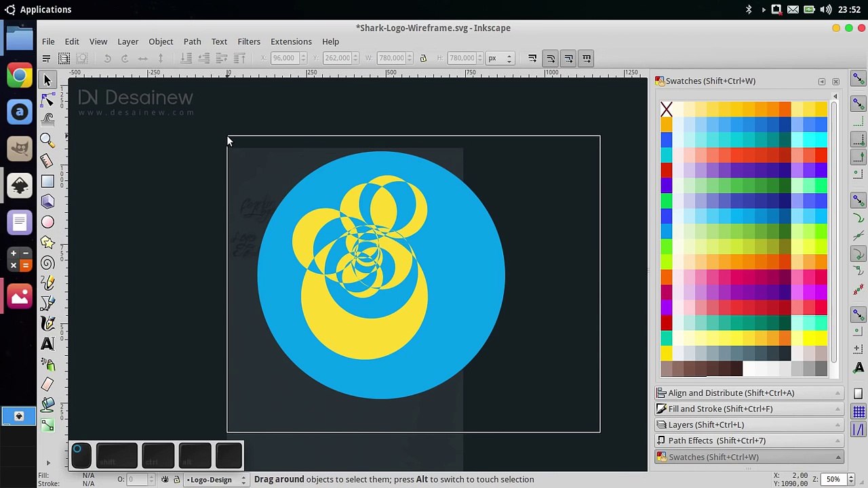868x488 pixels.
Task: Click the Bluetooth icon in system tray
Action: point(749,9)
